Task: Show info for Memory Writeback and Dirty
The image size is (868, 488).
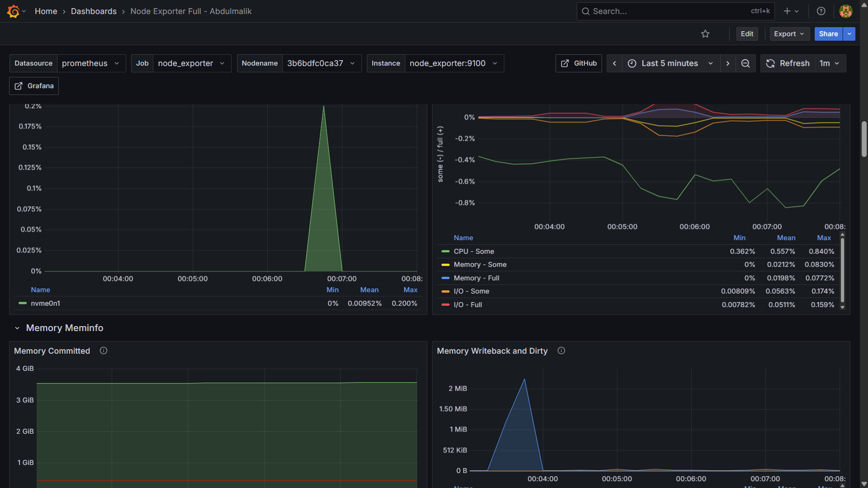Action: pos(561,351)
